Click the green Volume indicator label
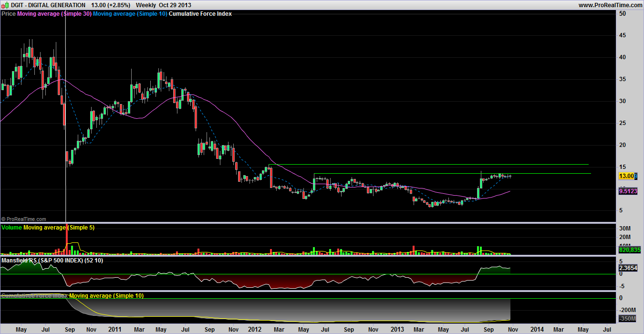 pyautogui.click(x=11, y=228)
